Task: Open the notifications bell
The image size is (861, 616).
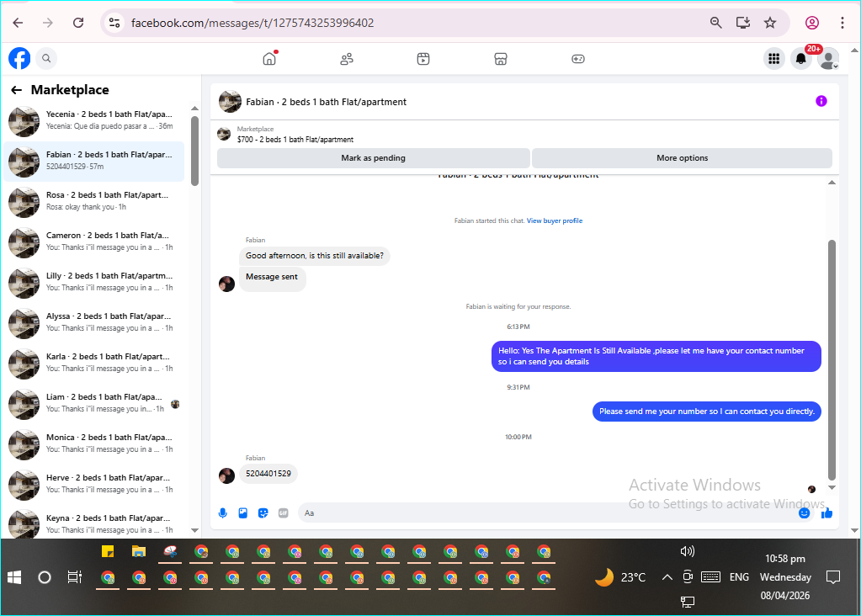Action: [x=801, y=58]
